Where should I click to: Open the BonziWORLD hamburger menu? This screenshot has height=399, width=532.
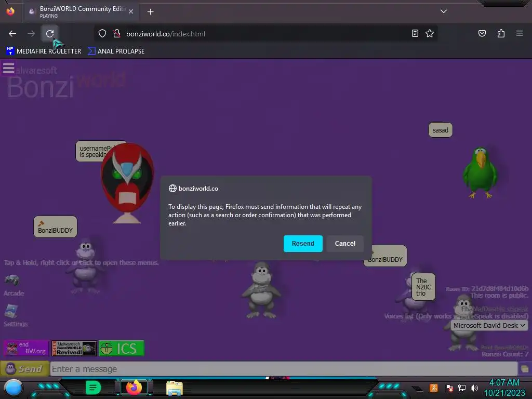8,68
